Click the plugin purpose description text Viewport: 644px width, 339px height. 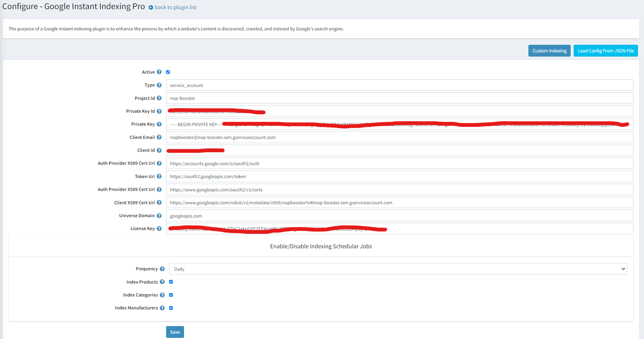pos(176,29)
